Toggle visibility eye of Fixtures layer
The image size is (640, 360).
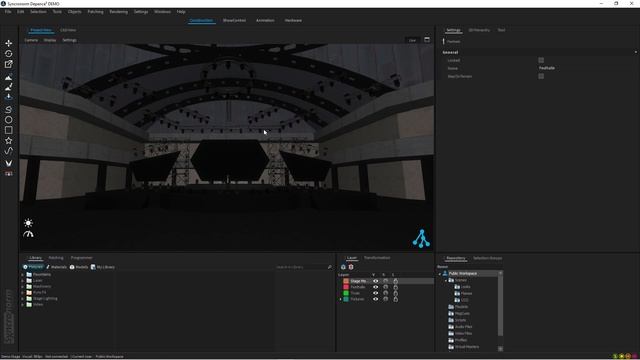point(376,299)
